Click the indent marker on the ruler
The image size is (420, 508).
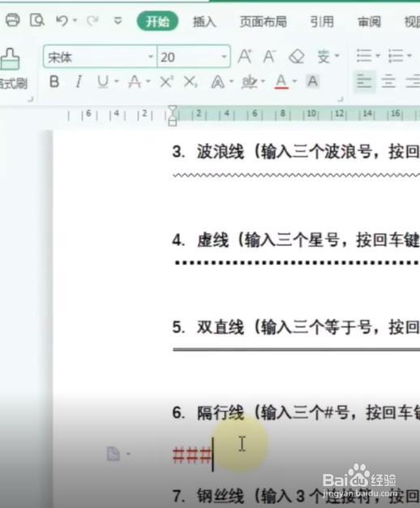pos(173,115)
